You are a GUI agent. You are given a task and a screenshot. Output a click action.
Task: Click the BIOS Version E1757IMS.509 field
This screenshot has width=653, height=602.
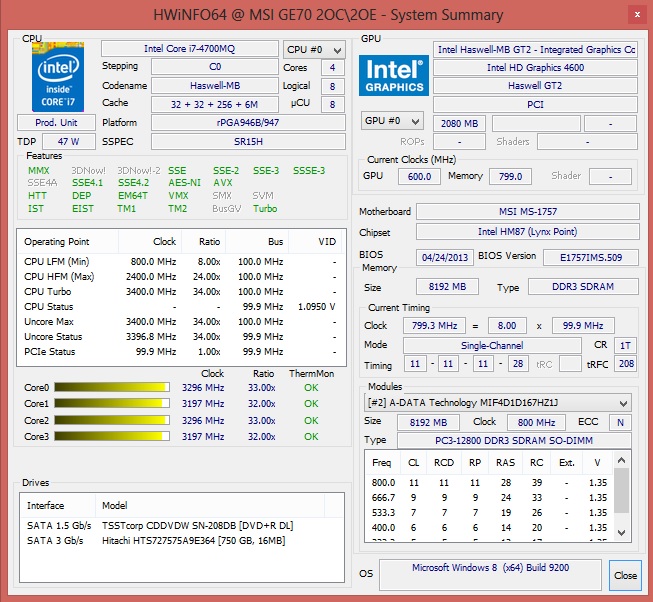tap(591, 257)
